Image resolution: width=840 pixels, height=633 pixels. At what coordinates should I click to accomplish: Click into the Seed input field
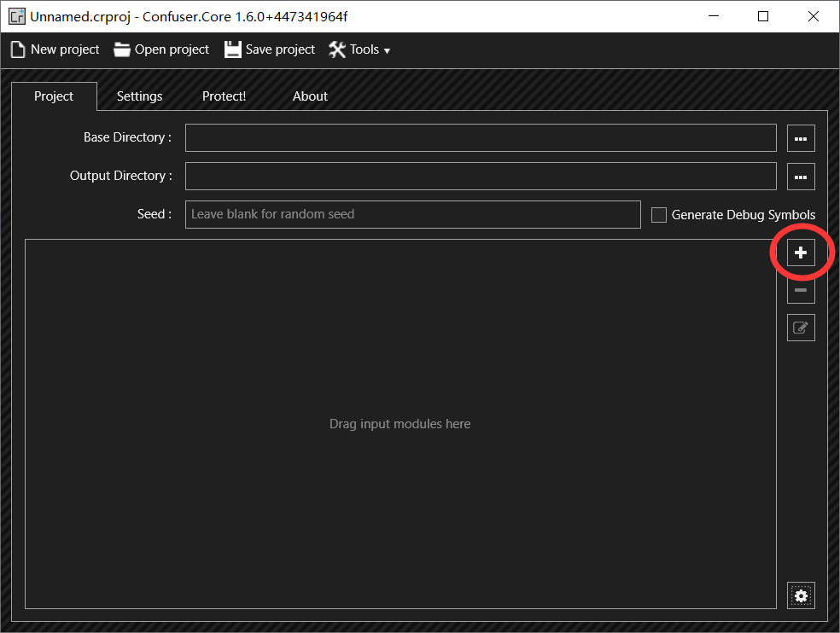point(412,214)
